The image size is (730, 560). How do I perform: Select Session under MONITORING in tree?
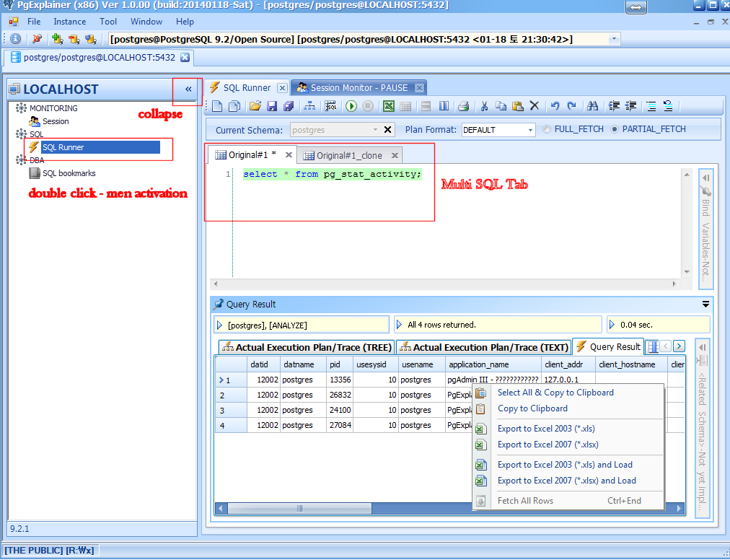[x=56, y=121]
